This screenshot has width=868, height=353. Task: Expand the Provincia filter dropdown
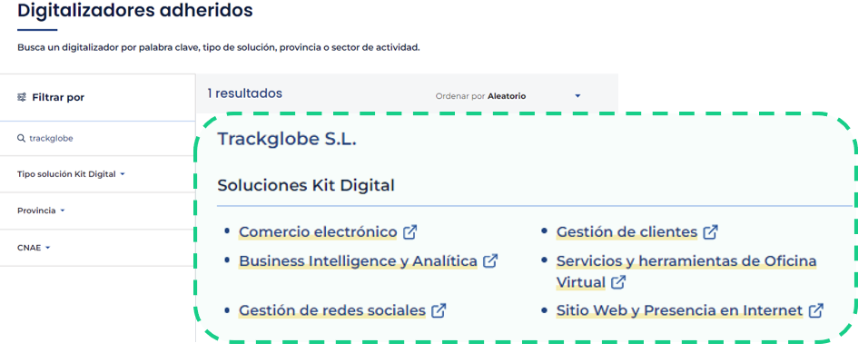(x=41, y=211)
